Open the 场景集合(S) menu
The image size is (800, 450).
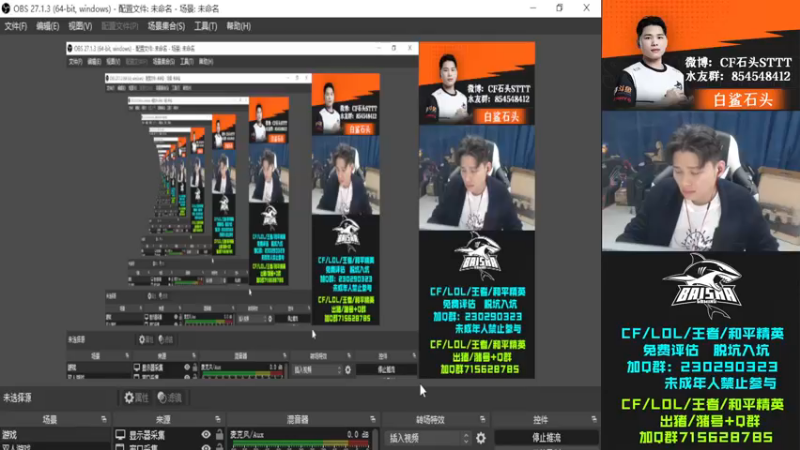(x=166, y=26)
